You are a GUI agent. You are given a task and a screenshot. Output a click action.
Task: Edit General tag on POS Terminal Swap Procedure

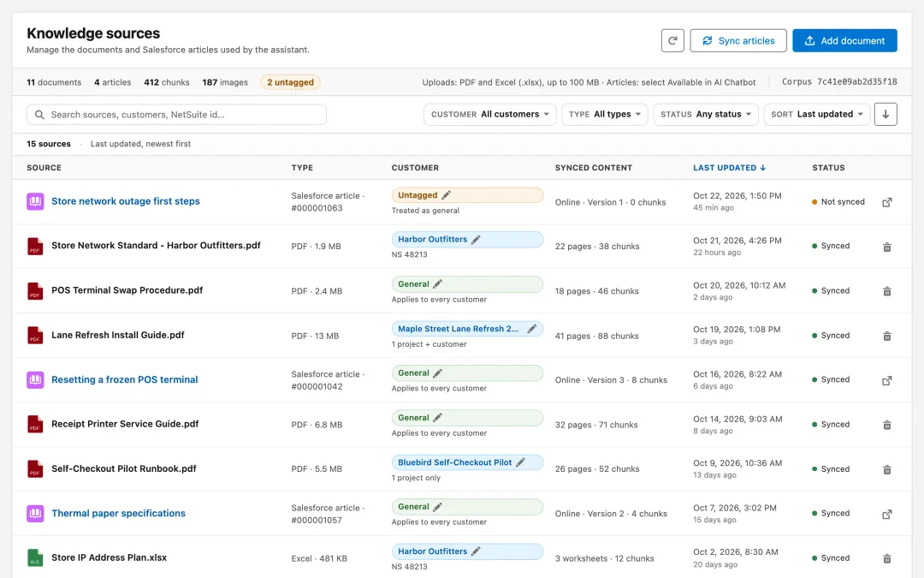point(437,284)
